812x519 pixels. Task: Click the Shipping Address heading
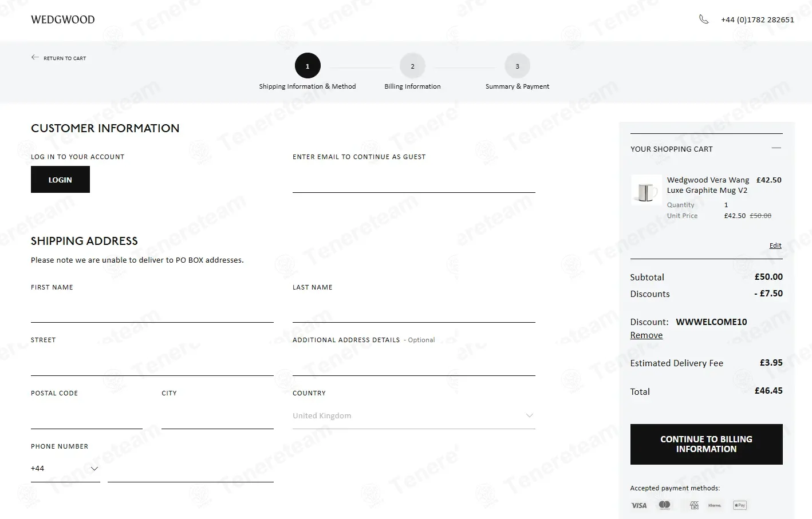[84, 241]
